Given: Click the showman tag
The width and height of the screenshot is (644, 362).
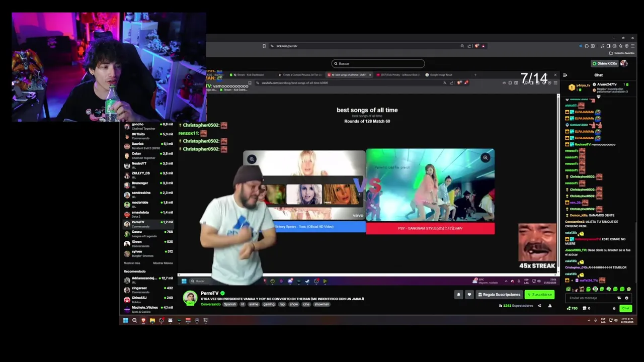Looking at the screenshot, I should tap(322, 304).
